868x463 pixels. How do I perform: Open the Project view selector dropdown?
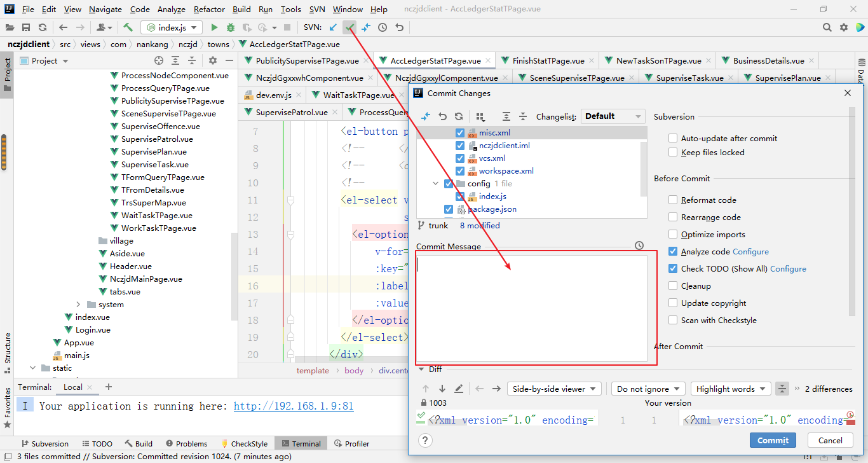click(x=44, y=60)
